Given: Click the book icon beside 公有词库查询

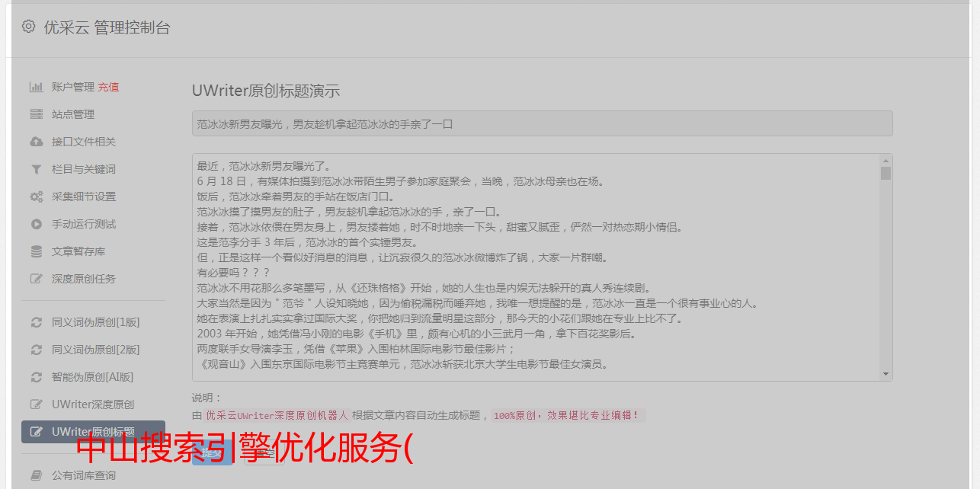Looking at the screenshot, I should pyautogui.click(x=36, y=475).
